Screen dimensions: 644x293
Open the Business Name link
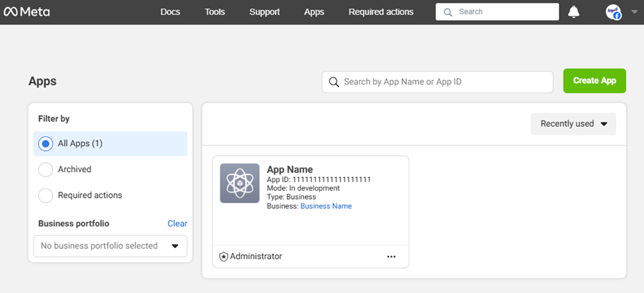pyautogui.click(x=326, y=206)
